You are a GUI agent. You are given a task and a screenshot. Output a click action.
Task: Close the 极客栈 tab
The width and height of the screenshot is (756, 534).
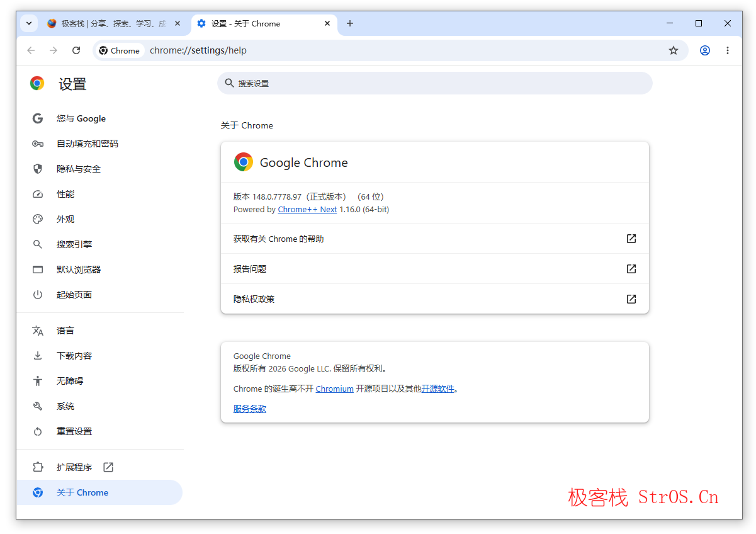pyautogui.click(x=178, y=23)
